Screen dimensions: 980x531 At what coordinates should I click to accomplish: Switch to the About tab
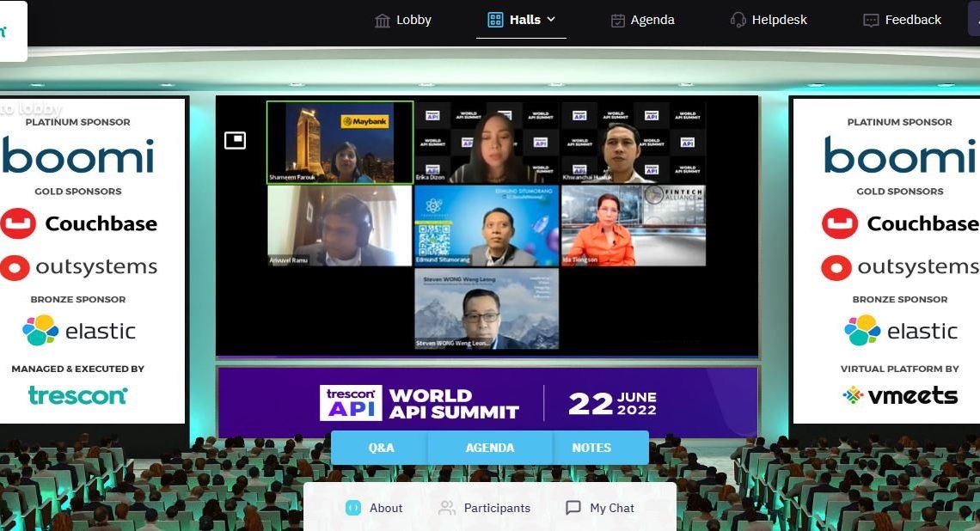point(374,508)
